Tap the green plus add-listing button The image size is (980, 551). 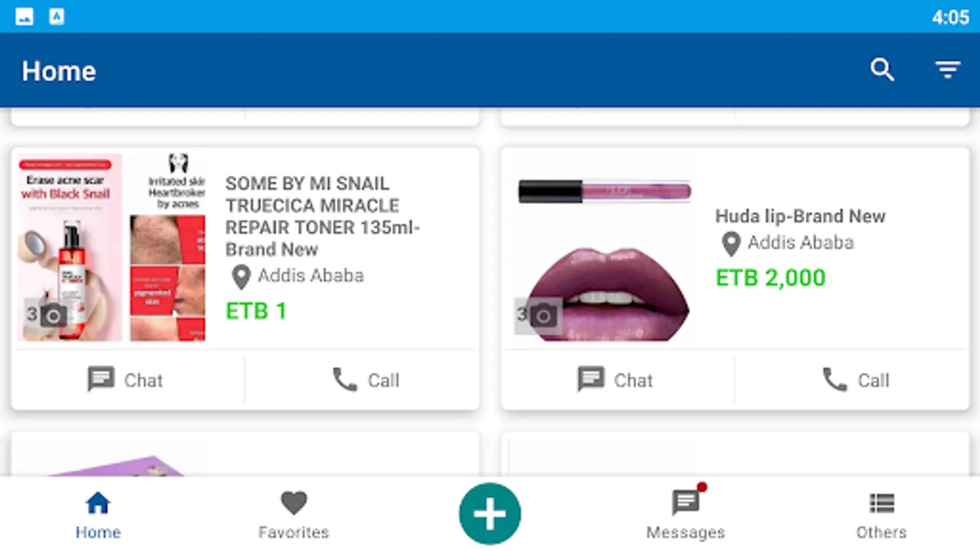[489, 514]
